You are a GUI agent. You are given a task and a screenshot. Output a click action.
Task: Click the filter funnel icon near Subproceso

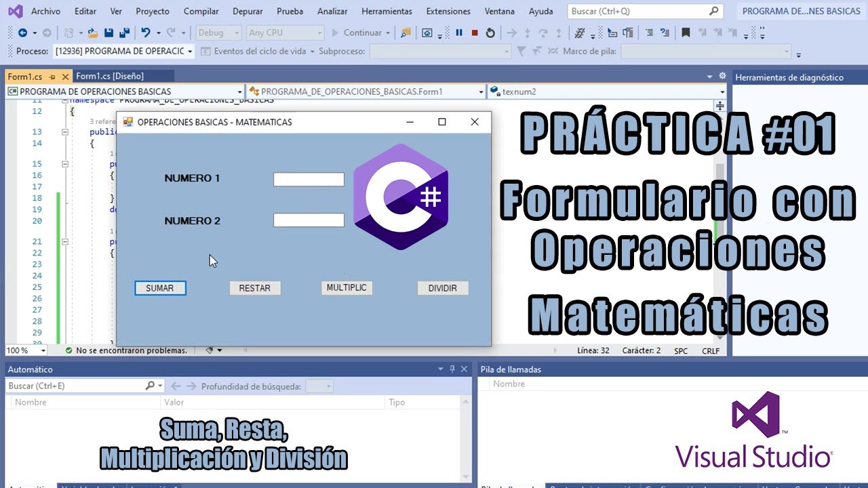click(521, 52)
